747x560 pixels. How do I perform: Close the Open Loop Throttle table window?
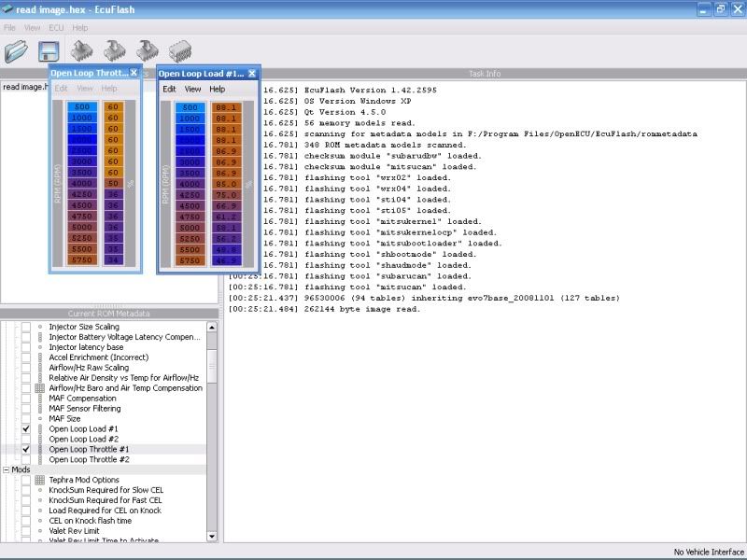pyautogui.click(x=134, y=73)
